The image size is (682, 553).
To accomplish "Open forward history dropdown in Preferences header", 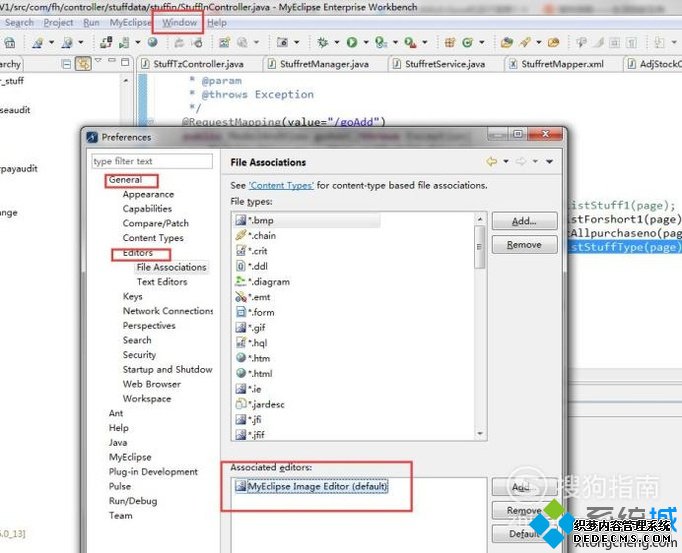I will tap(535, 162).
